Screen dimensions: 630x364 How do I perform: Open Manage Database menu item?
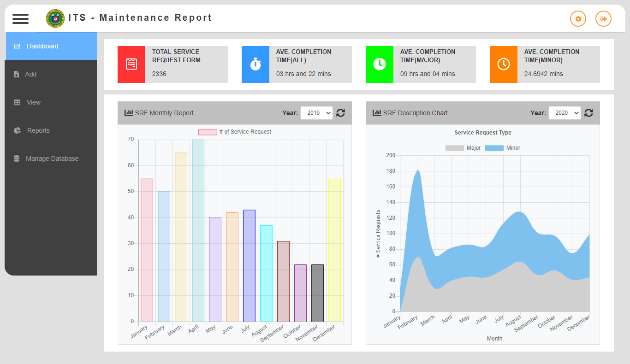(x=51, y=159)
